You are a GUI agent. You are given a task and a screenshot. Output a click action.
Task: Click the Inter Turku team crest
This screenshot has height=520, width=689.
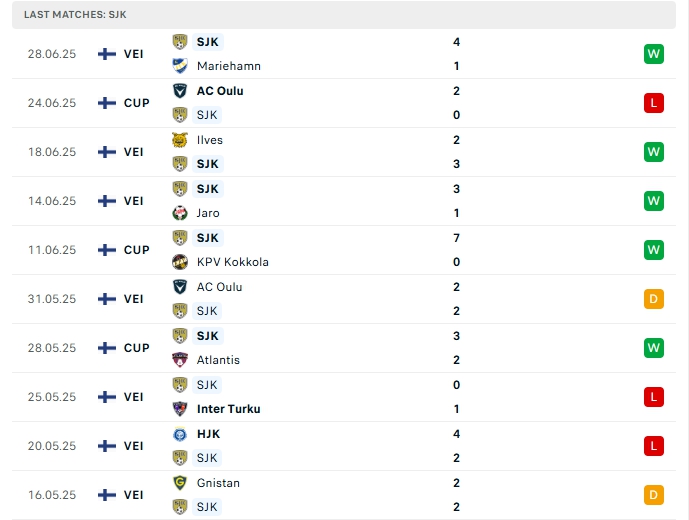(180, 409)
